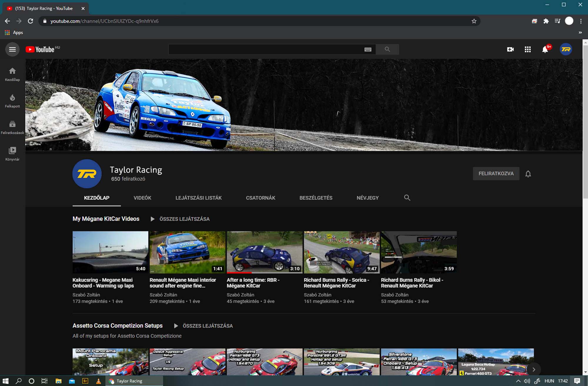Open Chrome media control icon
The image size is (588, 386).
[x=557, y=21]
